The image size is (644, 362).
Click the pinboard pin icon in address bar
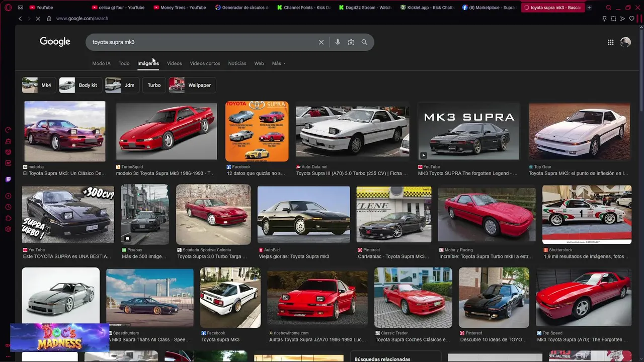(x=604, y=19)
